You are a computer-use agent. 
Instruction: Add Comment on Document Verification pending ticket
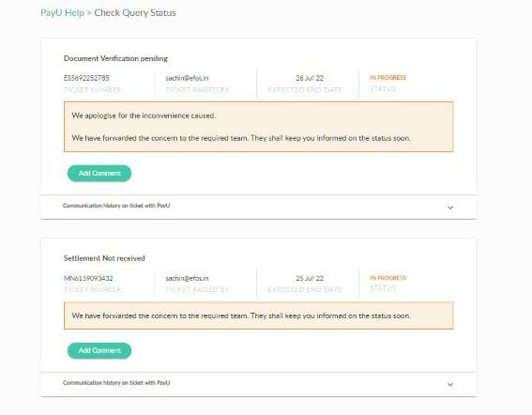(99, 173)
